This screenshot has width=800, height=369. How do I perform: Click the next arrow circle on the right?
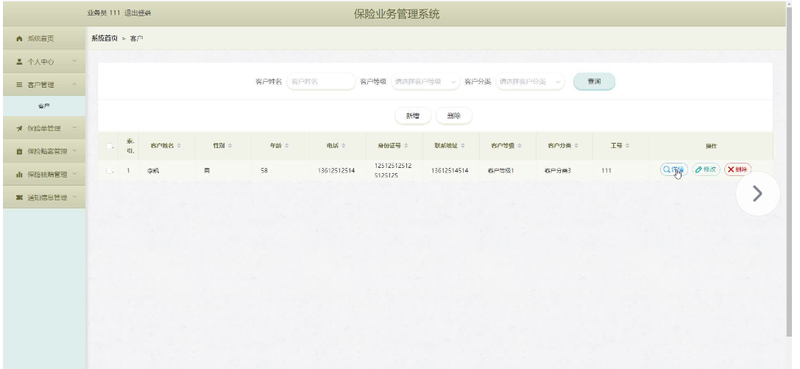tap(758, 193)
